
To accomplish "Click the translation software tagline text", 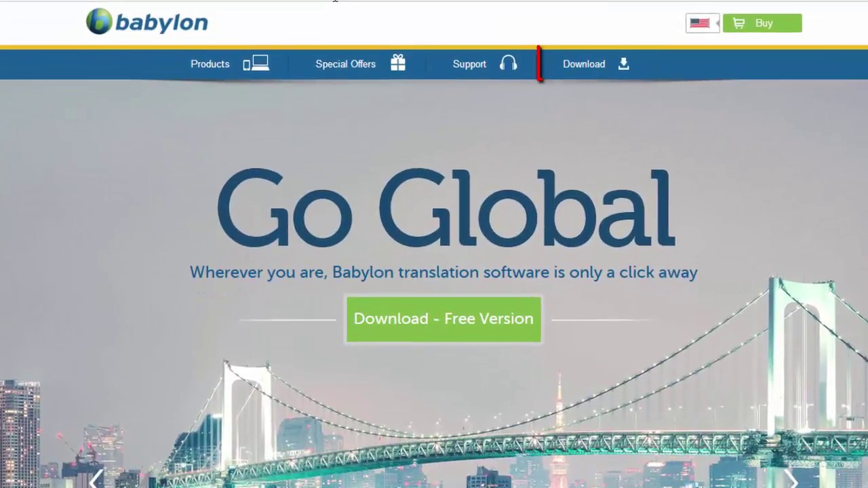I will coord(443,272).
